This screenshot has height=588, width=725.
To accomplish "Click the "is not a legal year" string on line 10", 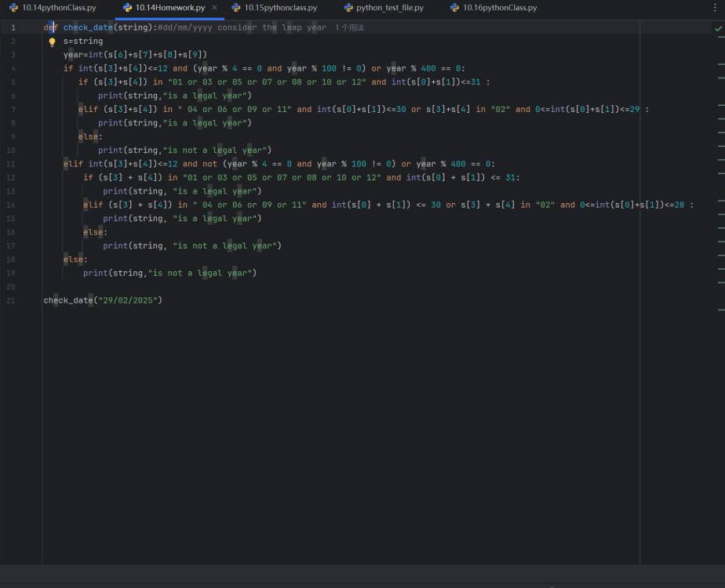I will pos(214,151).
